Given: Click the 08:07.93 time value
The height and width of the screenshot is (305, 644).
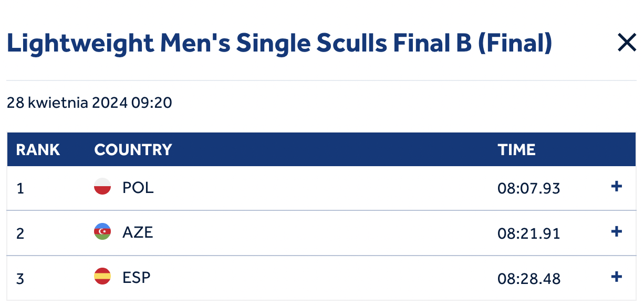Looking at the screenshot, I should tap(529, 188).
